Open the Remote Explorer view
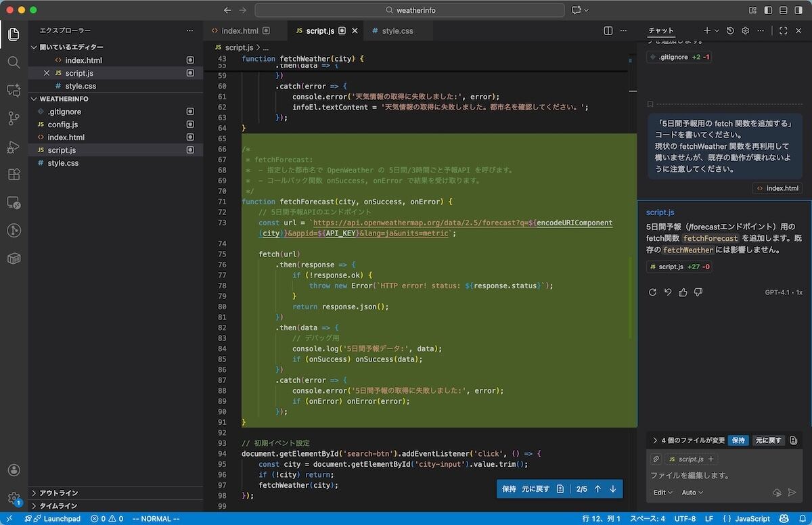The height and width of the screenshot is (525, 812). (14, 202)
